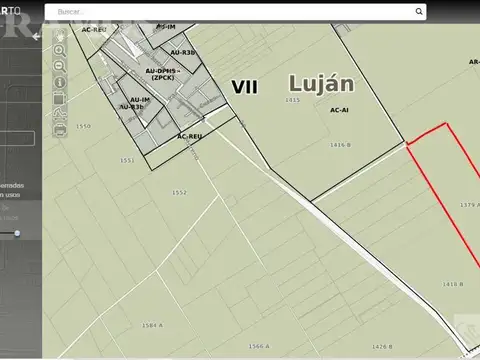Click parcel number 1552
The width and height of the screenshot is (480, 360).
pos(179,193)
